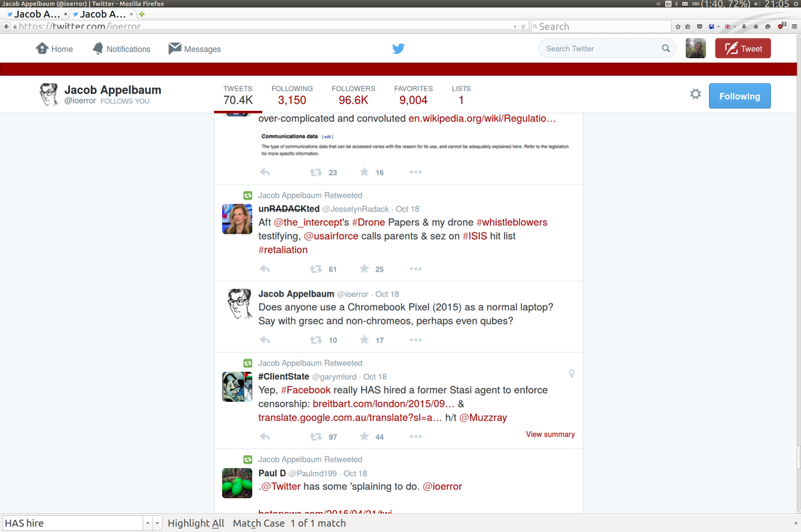Toggle Match Case in find bar
Screen dimensions: 801x532
(x=258, y=523)
